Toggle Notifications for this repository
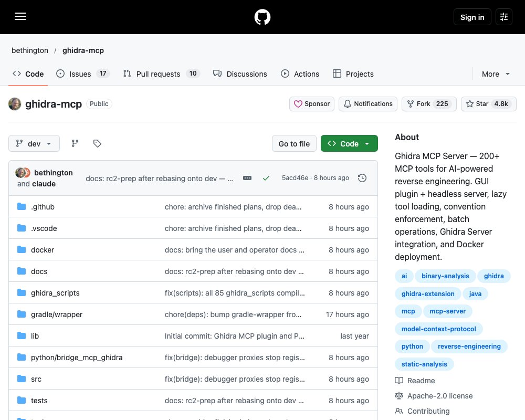Viewport: 525px width, 420px height. tap(368, 104)
